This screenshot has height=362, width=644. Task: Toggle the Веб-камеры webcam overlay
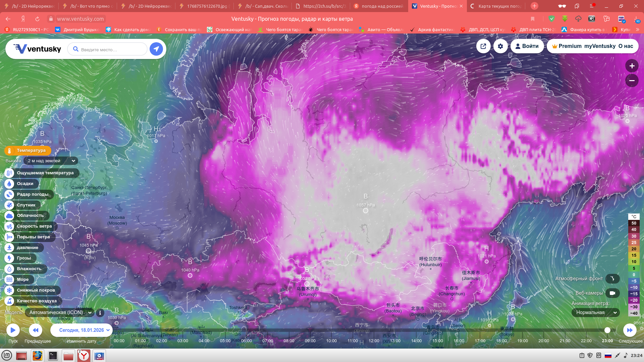612,293
